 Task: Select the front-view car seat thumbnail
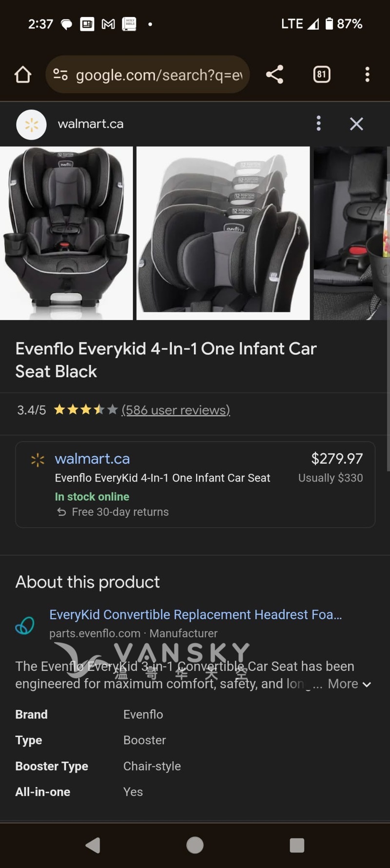point(66,233)
